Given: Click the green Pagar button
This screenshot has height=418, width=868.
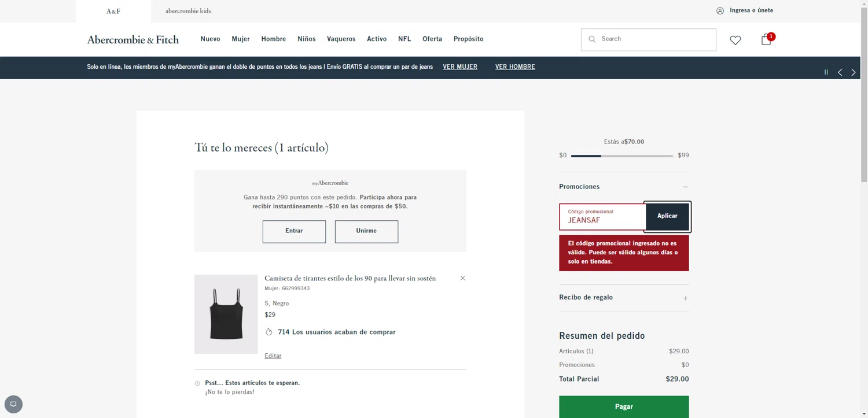Looking at the screenshot, I should click(624, 406).
